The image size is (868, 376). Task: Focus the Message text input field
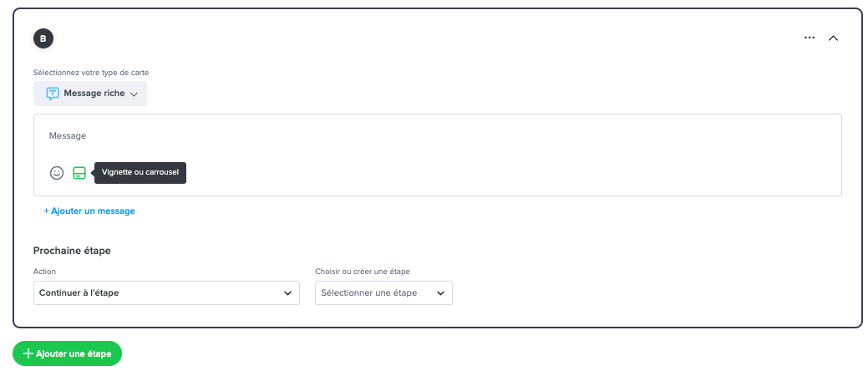click(437, 135)
